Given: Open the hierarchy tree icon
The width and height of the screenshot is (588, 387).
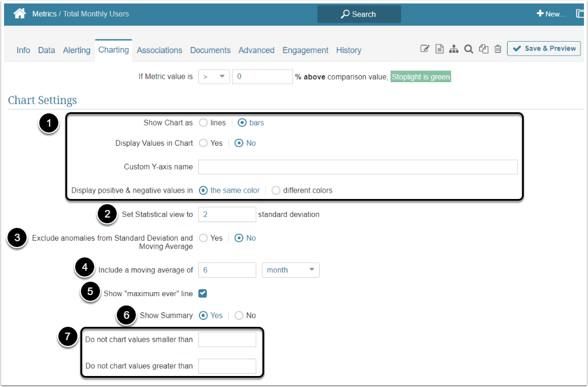Looking at the screenshot, I should tap(454, 49).
